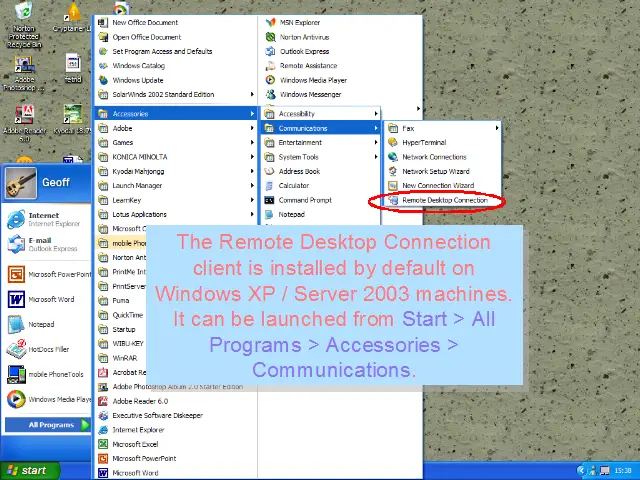Open pinned Internet Explorer in Start menu
Screen dimensions: 640x480
point(47,219)
